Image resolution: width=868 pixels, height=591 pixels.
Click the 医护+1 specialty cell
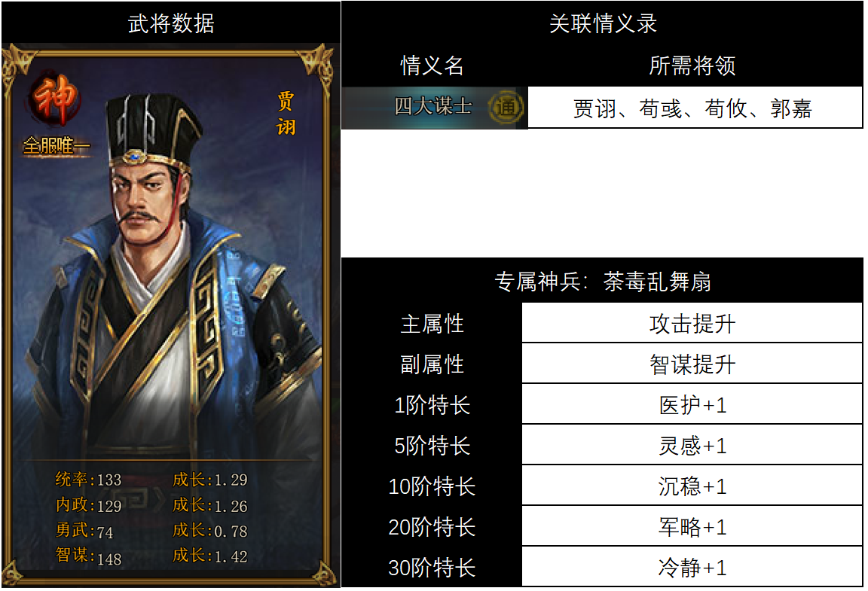pyautogui.click(x=692, y=404)
